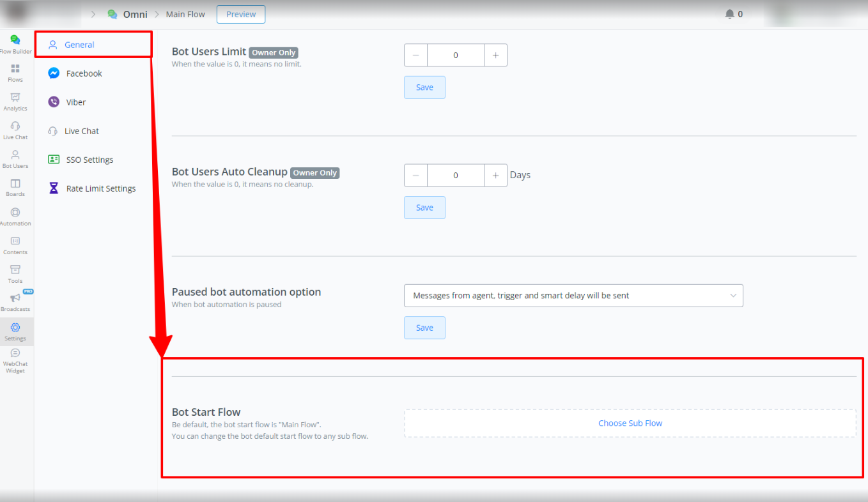
Task: Open the Automation sidebar icon
Action: pos(15,217)
